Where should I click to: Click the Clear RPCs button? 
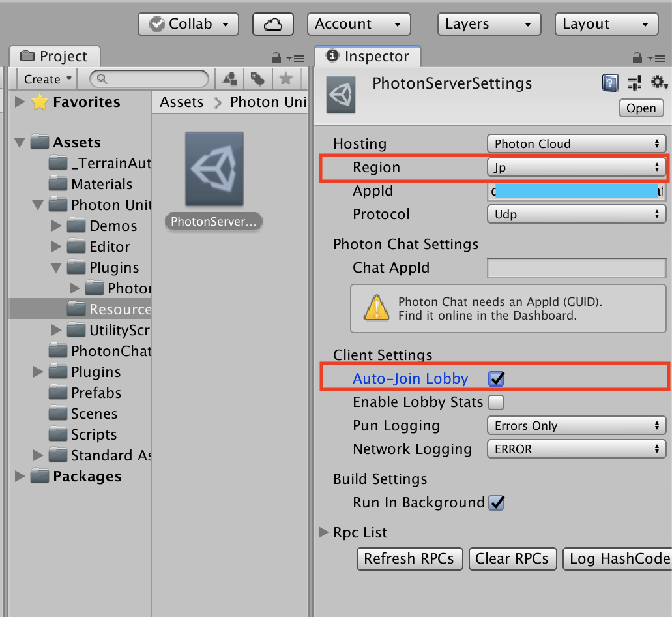click(x=512, y=559)
